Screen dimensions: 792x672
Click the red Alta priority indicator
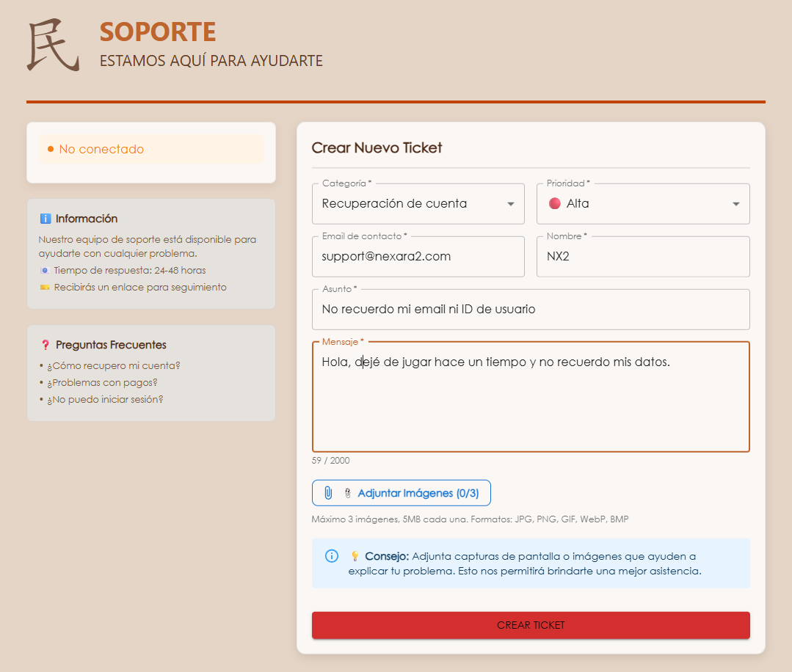(x=555, y=204)
